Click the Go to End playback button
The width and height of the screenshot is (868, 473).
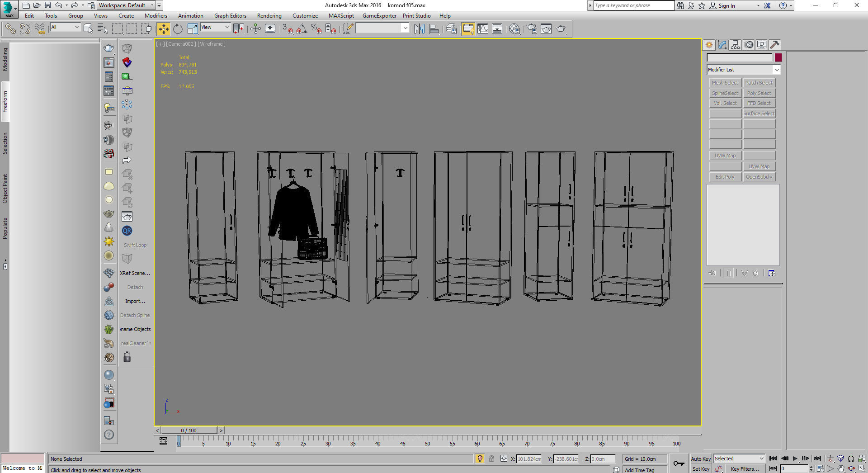coord(817,459)
